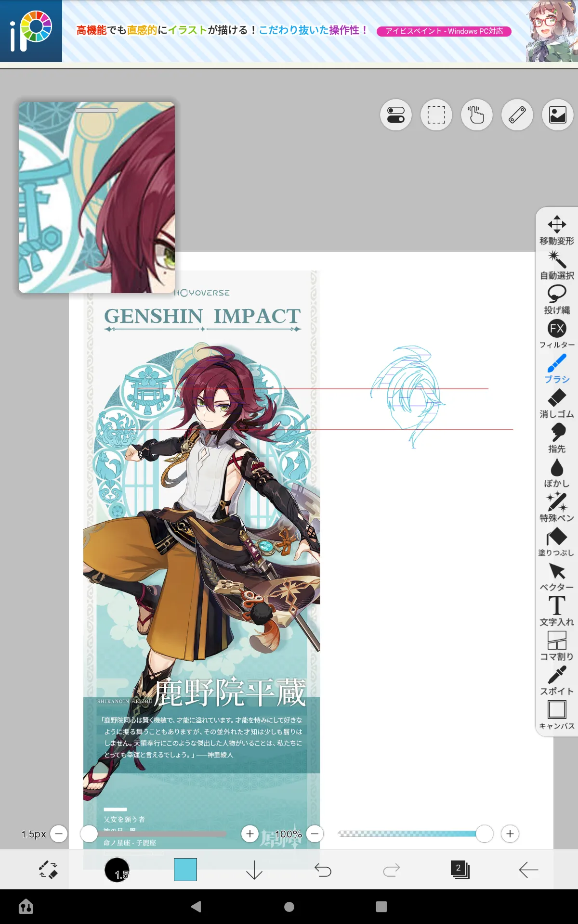Decrease opacity with minus button
Viewport: 578px width, 924px height.
click(x=315, y=834)
